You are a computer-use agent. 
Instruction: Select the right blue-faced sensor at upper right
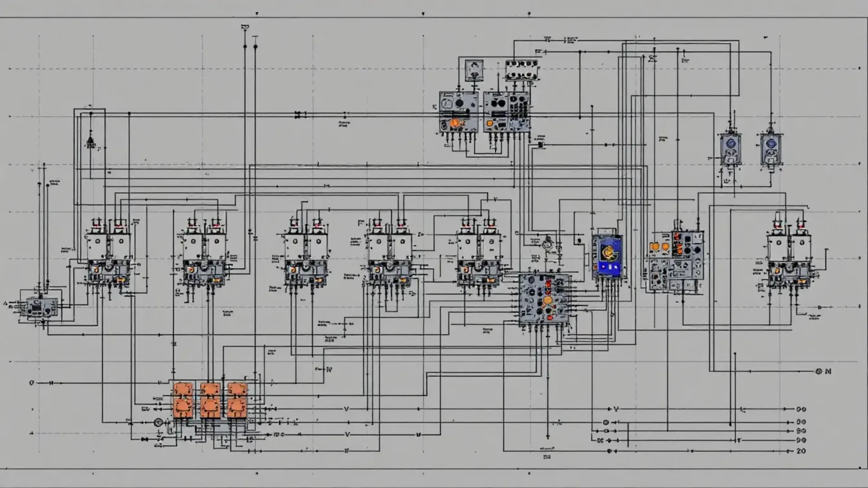pyautogui.click(x=771, y=149)
